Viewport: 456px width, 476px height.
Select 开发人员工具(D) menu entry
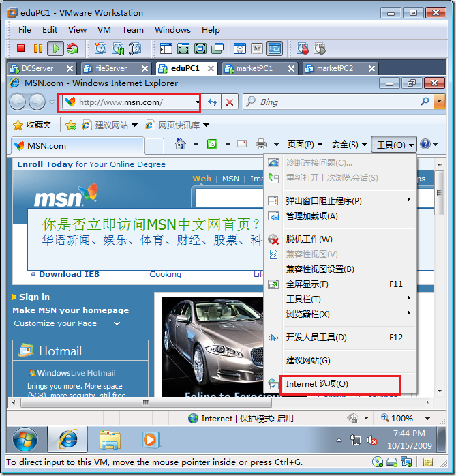pos(340,338)
